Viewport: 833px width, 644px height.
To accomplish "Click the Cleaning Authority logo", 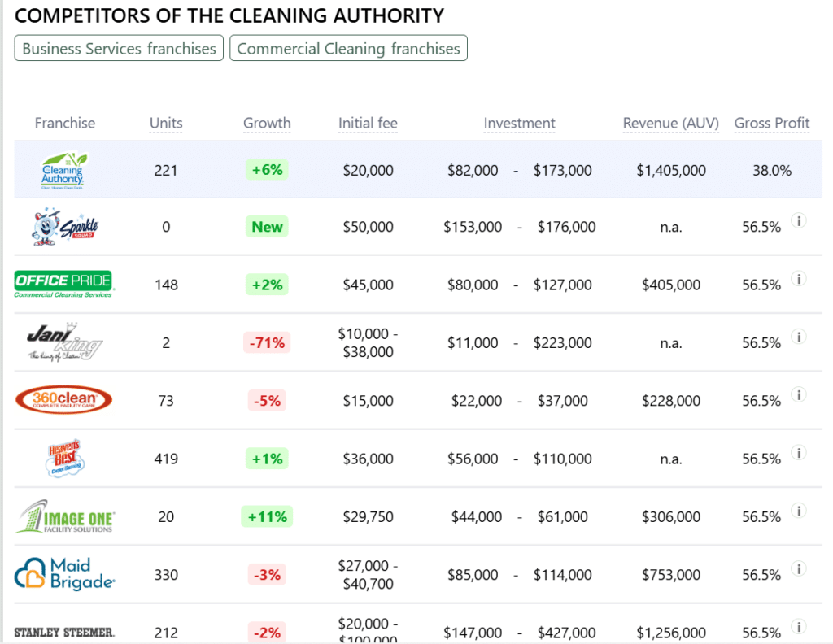I will click(x=64, y=171).
